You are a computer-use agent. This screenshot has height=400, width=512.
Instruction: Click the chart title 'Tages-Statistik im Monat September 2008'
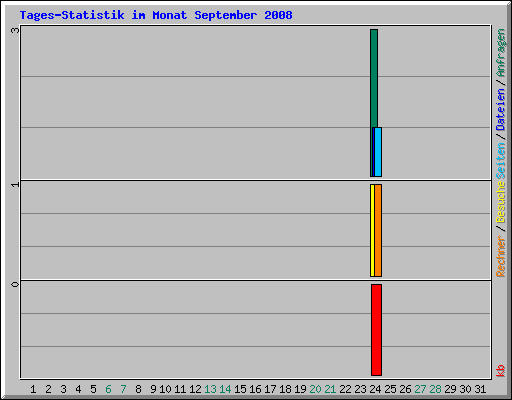tap(156, 15)
